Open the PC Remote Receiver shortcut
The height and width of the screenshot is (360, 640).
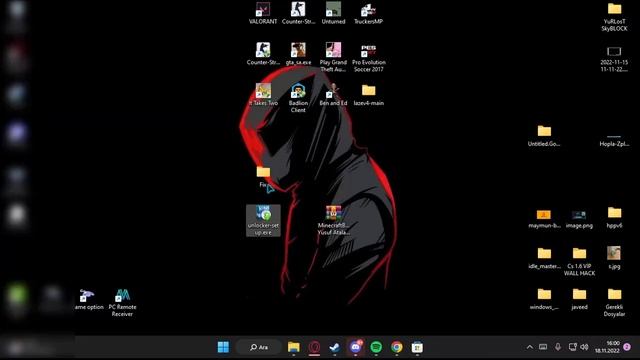[x=122, y=302]
